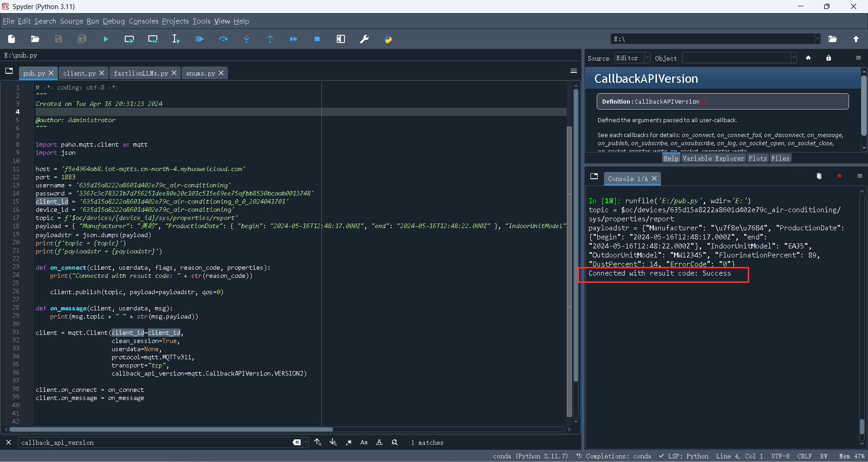Switch to the client.py editor tab

click(80, 73)
